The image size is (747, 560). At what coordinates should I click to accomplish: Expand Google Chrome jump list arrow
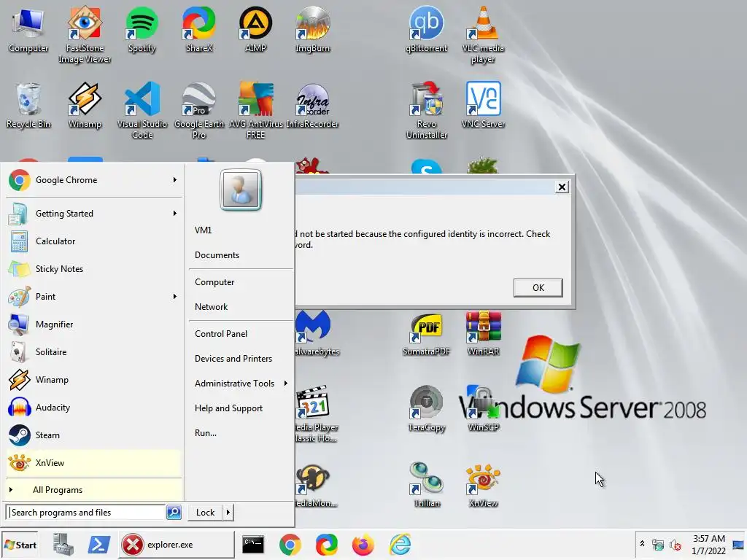[175, 180]
